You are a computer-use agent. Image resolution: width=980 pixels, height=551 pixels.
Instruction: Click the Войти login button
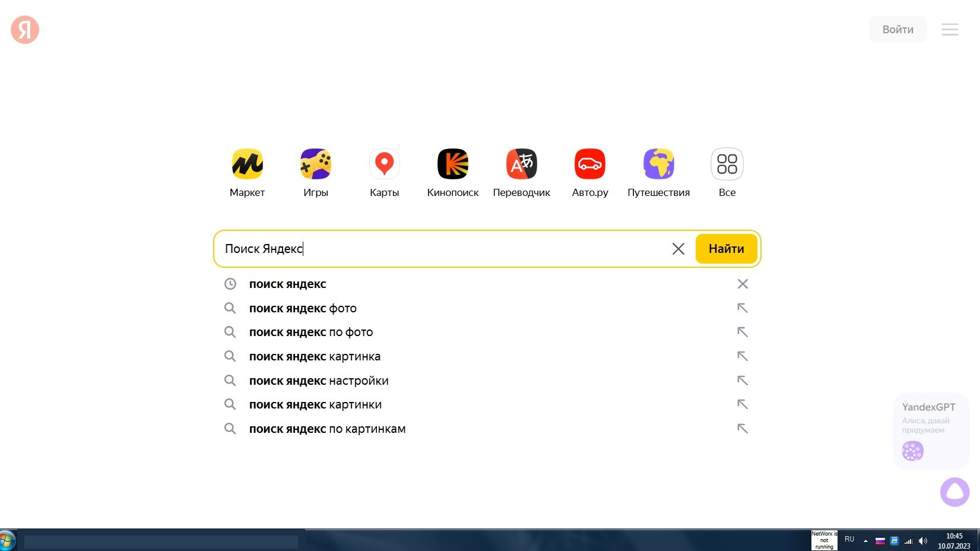click(897, 30)
